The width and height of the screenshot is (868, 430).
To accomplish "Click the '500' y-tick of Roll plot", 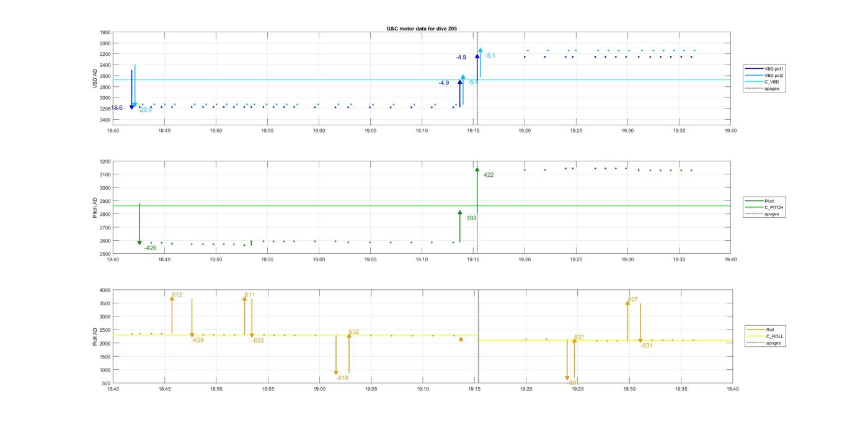I will 107,383.
